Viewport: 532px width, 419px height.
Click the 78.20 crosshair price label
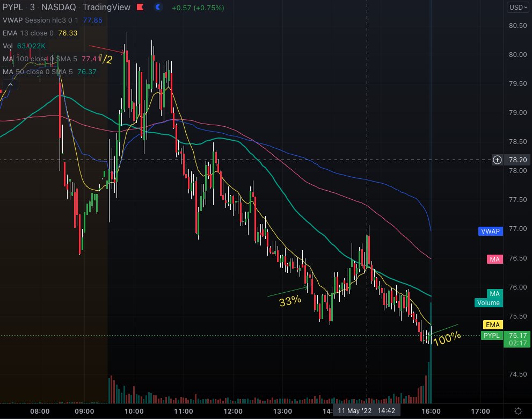(518, 160)
